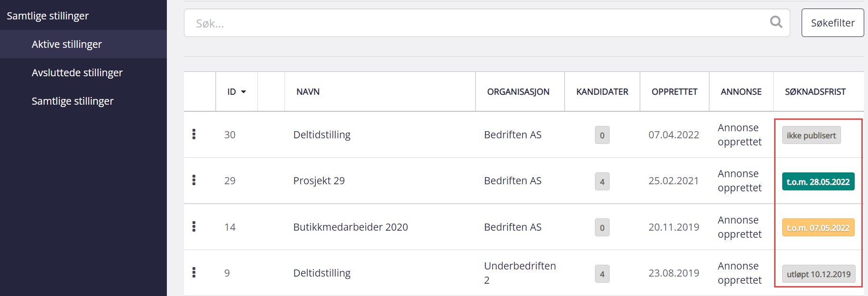
Task: Open three-dot menu for Prosjekt 29
Action: [194, 180]
